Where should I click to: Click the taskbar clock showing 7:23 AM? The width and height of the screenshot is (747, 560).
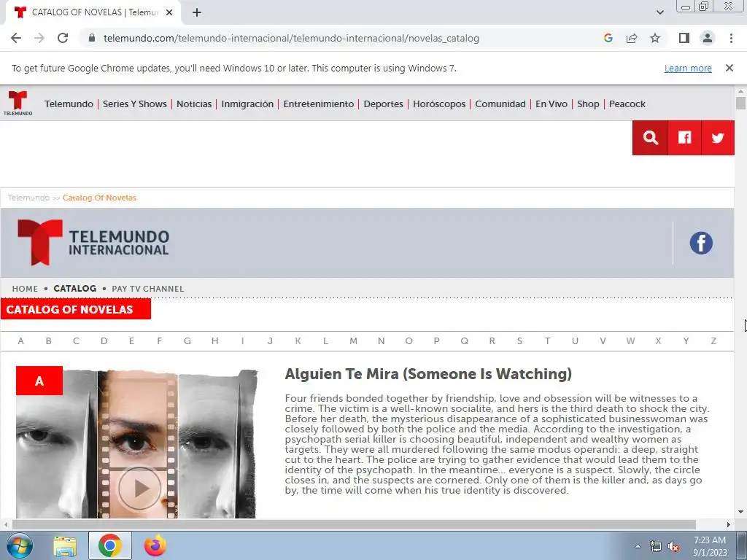(x=710, y=546)
